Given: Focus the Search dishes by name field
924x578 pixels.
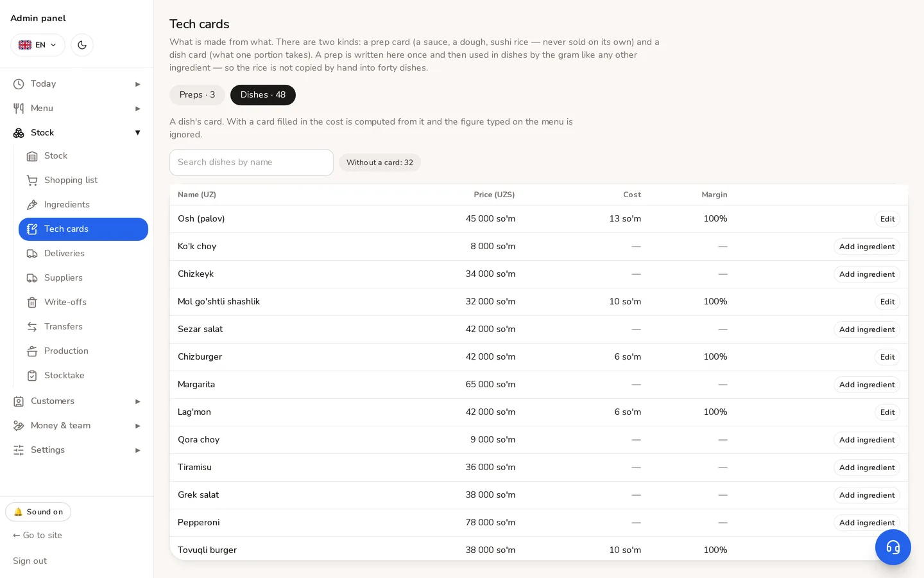Looking at the screenshot, I should [x=252, y=162].
